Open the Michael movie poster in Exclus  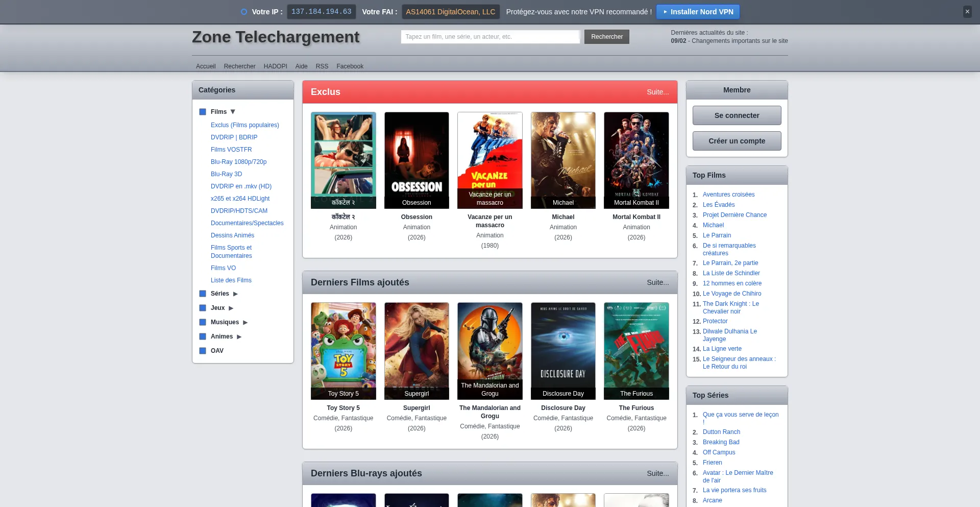click(x=563, y=160)
